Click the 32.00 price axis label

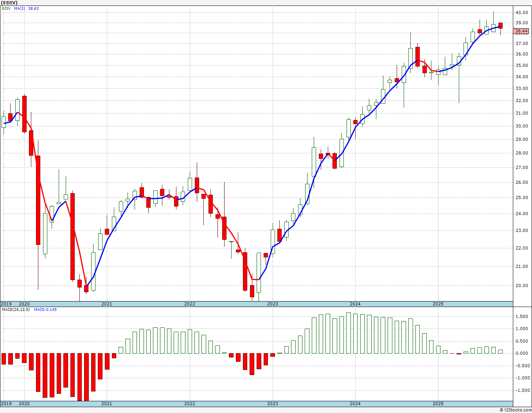pos(522,101)
